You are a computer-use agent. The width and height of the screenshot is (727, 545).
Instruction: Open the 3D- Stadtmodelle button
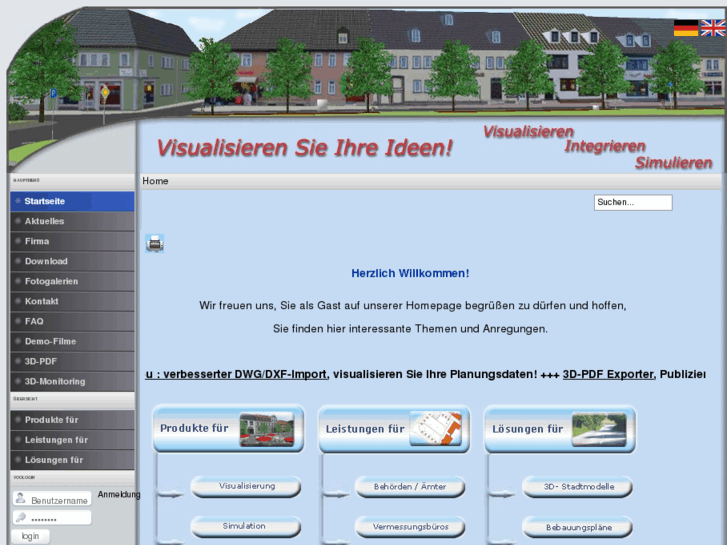pos(578,487)
